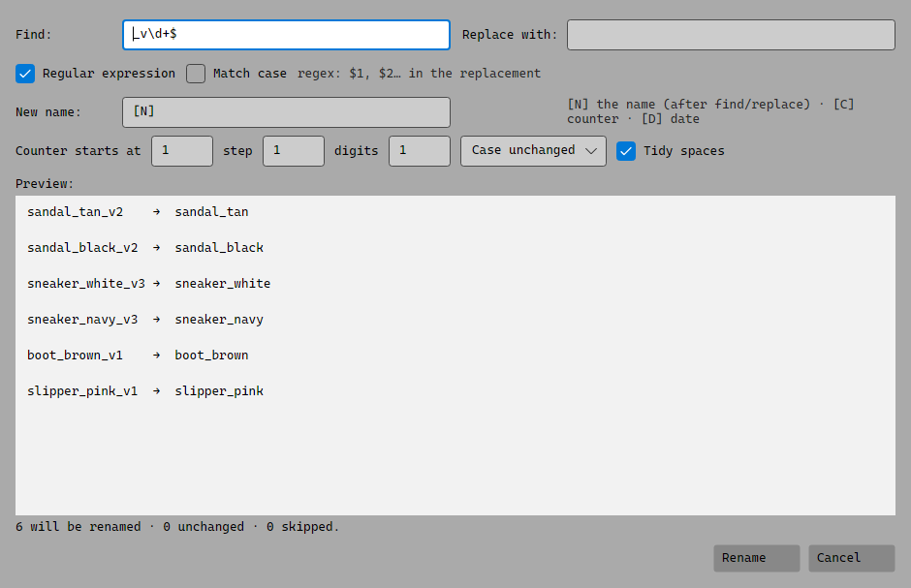Image resolution: width=911 pixels, height=588 pixels.
Task: Click the Preview label
Action: 45,184
